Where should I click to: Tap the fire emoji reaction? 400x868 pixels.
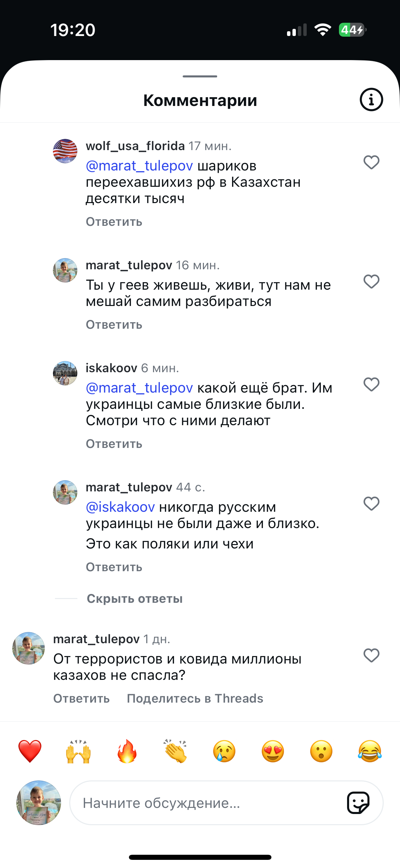[127, 751]
